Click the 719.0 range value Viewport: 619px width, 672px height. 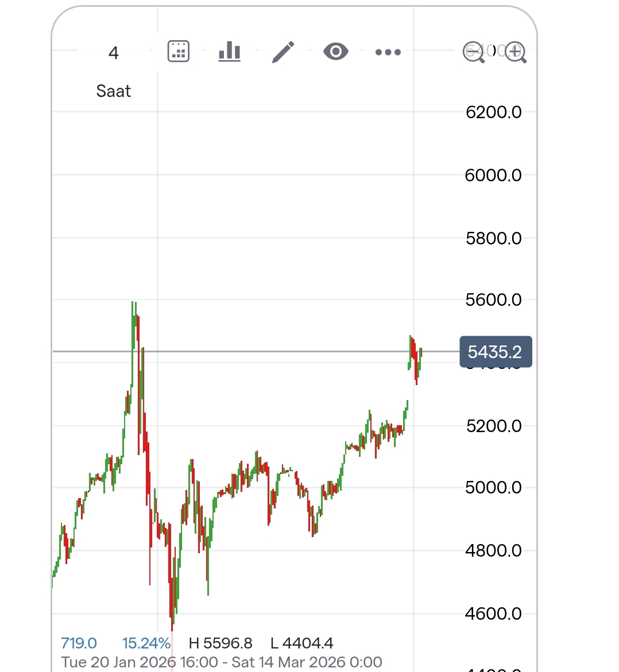click(x=79, y=643)
